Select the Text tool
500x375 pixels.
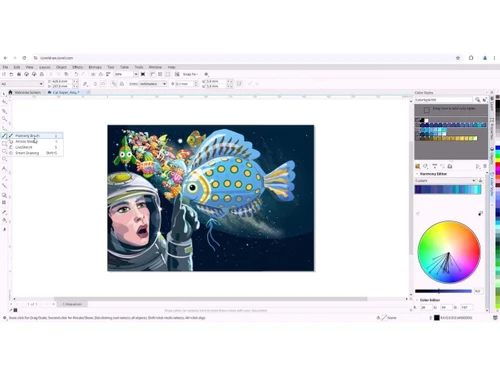(x=4, y=168)
